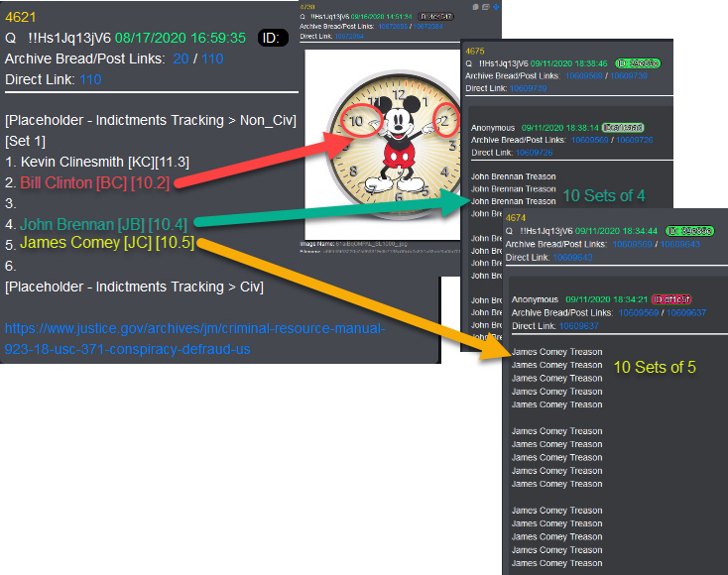
Task: Click timestamp 09/11/2020 18:38:46
Action: [568, 63]
